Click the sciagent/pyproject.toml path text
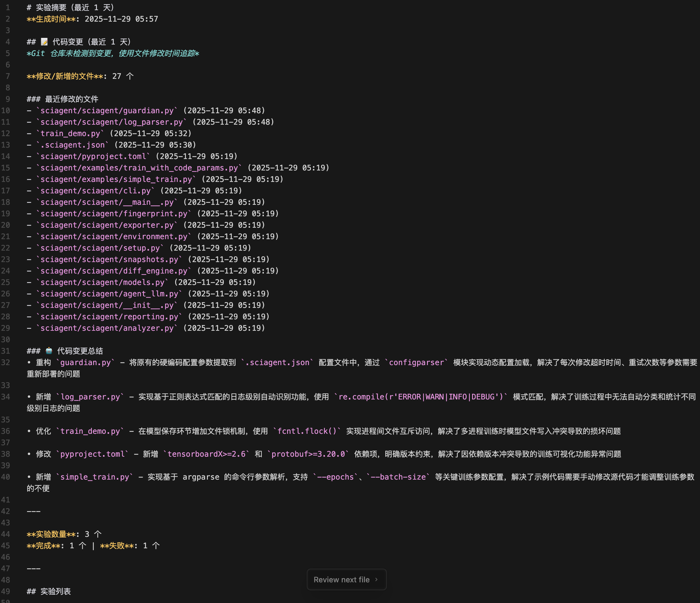Image resolution: width=700 pixels, height=603 pixels. coord(93,156)
